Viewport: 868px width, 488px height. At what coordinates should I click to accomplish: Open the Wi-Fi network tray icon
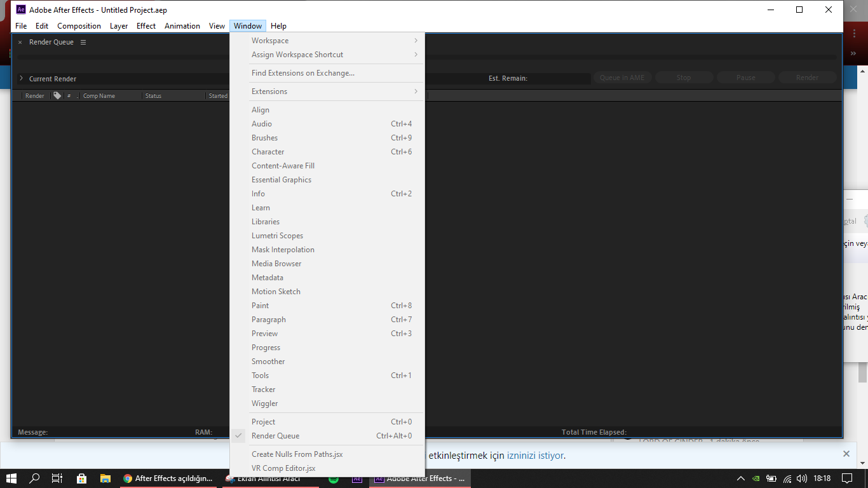pos(787,478)
